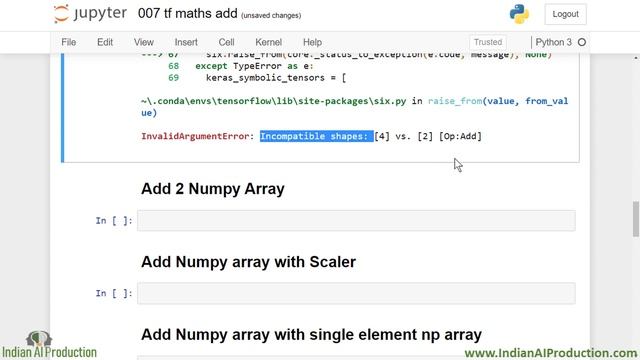Screen dimensions: 640x360
Task: Open the Insert menu
Action: coord(186,42)
